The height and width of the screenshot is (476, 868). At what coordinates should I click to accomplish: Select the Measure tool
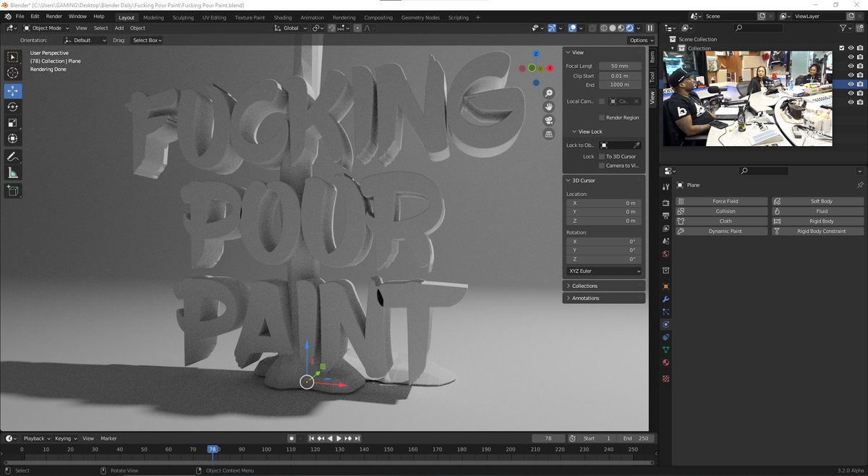pos(13,172)
